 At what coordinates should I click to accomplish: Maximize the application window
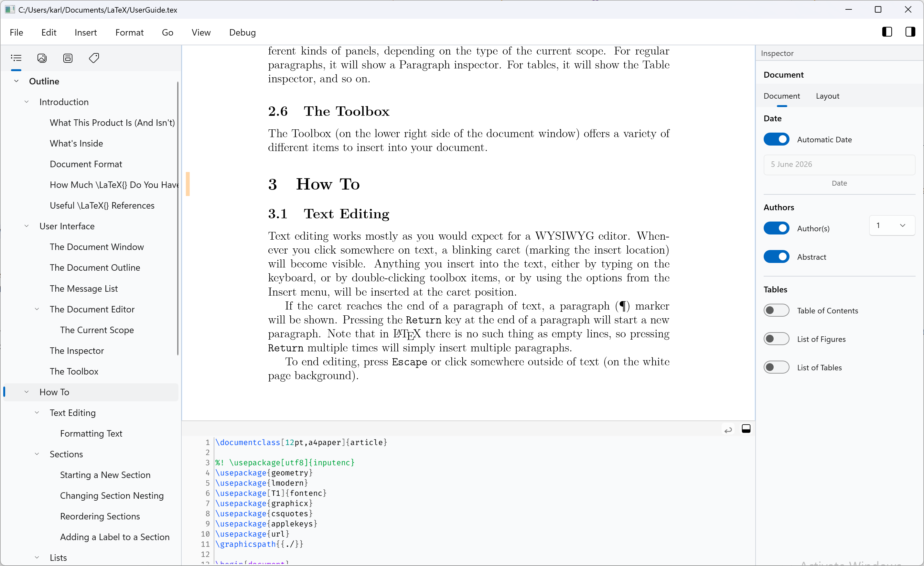click(878, 9)
